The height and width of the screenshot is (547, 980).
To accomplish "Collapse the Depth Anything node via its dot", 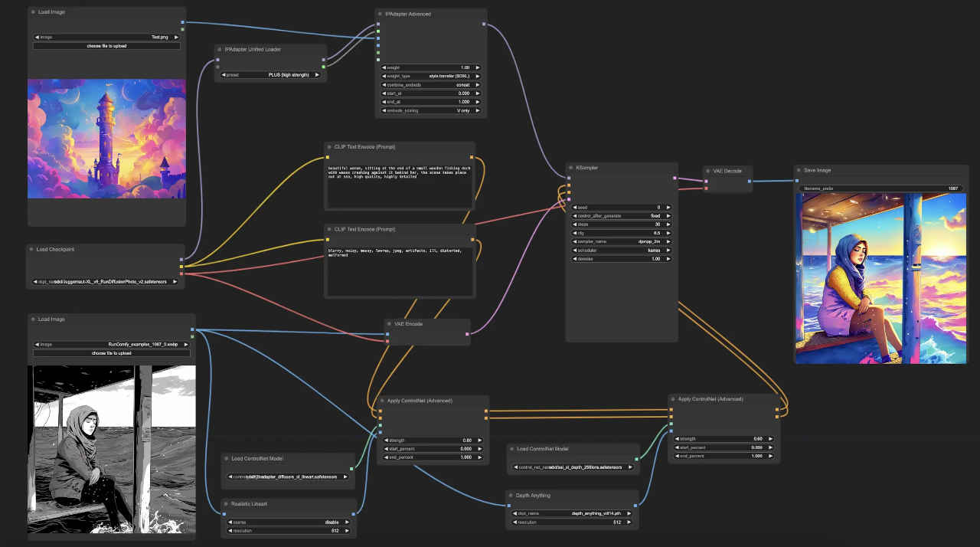I will (511, 496).
